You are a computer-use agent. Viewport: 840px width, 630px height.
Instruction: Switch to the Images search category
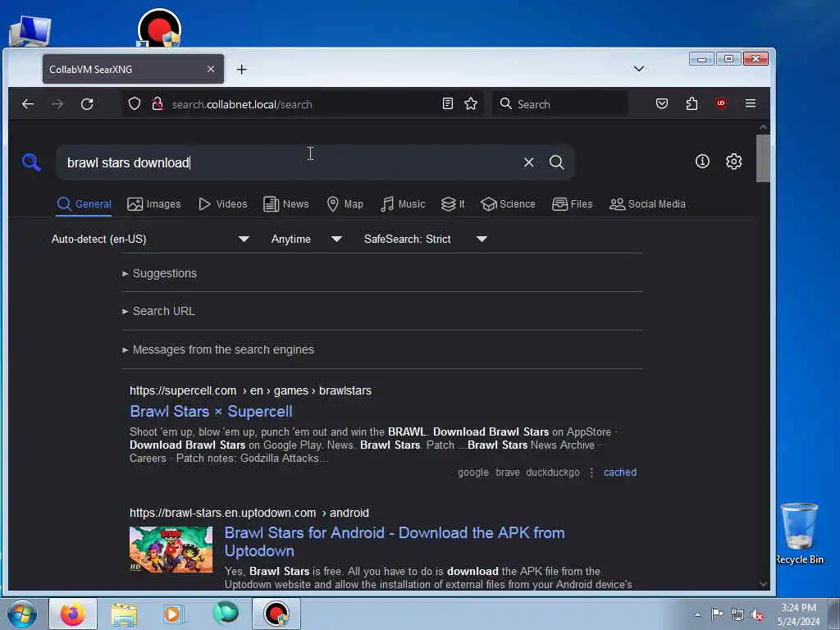coord(153,204)
